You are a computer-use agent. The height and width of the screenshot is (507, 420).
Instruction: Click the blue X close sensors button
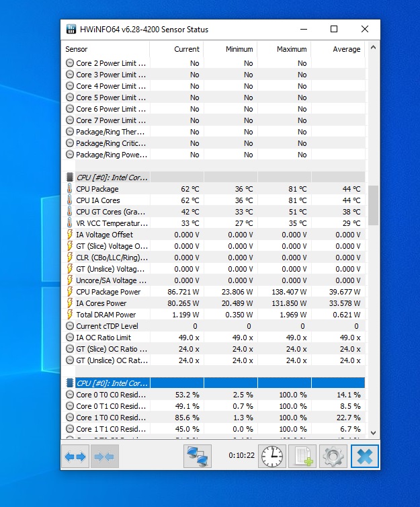(x=364, y=457)
